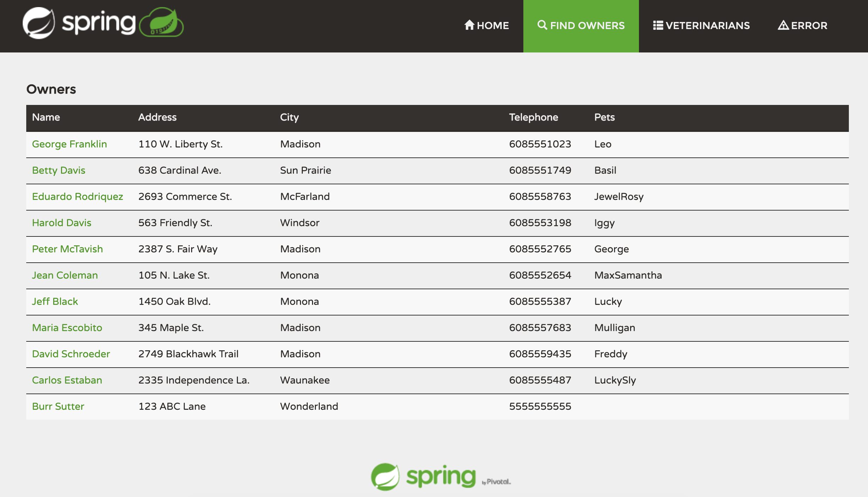868x497 pixels.
Task: Select Burr Sutter owner link
Action: point(58,406)
